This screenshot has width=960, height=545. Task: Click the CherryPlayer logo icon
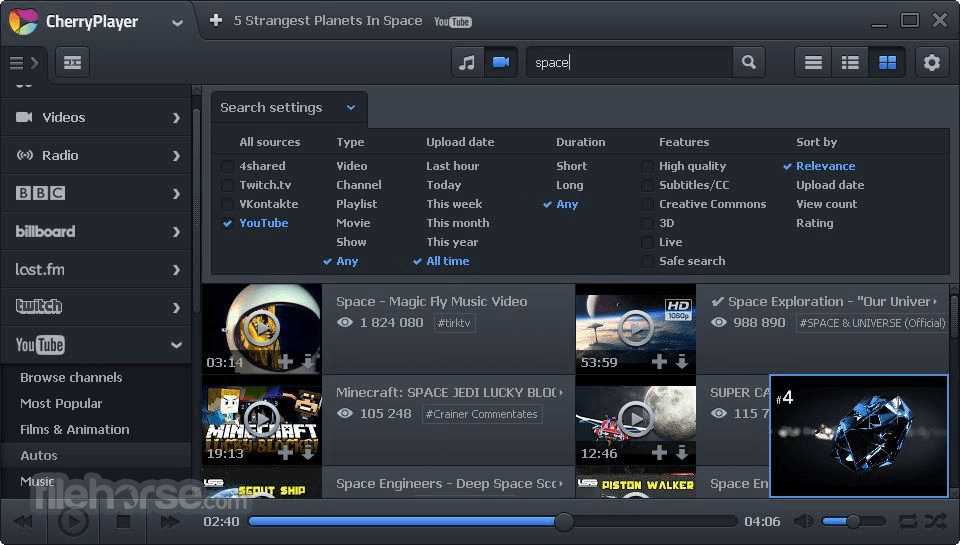click(x=23, y=21)
